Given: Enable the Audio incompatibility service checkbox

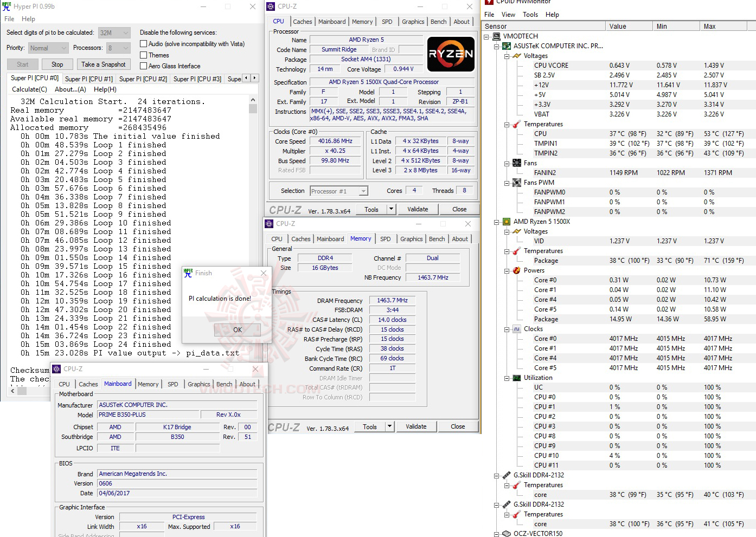Looking at the screenshot, I should coord(143,43).
